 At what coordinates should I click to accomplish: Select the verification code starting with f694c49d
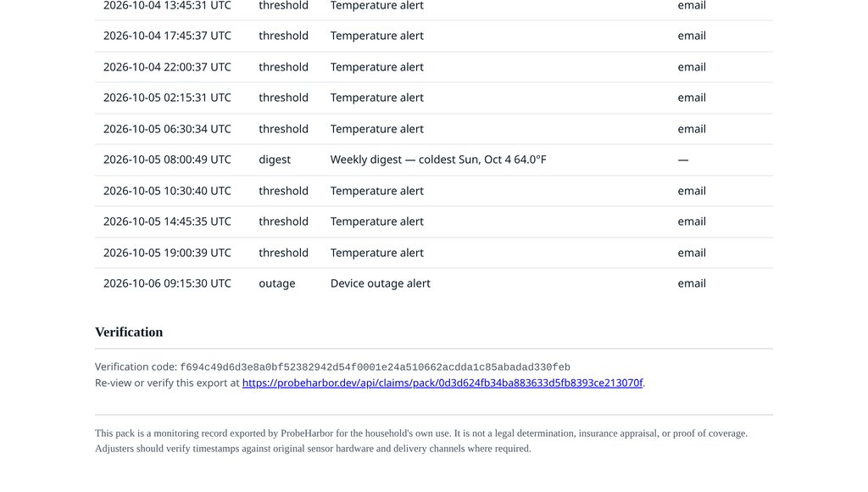click(375, 367)
